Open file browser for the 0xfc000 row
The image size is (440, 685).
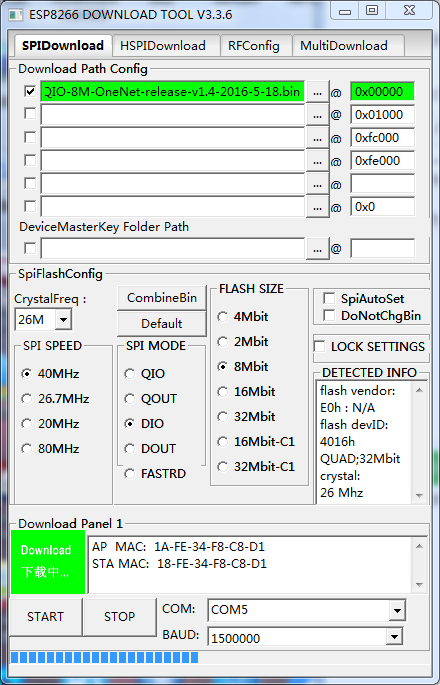pos(318,138)
